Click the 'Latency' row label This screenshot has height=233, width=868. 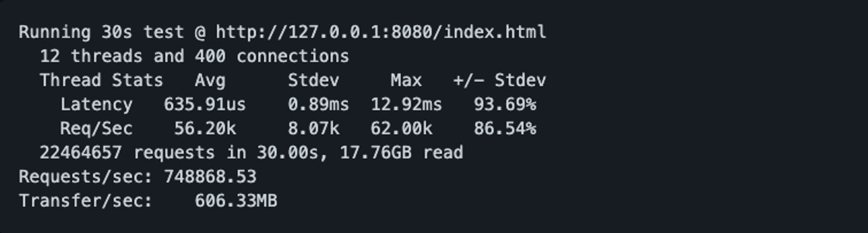(96, 105)
